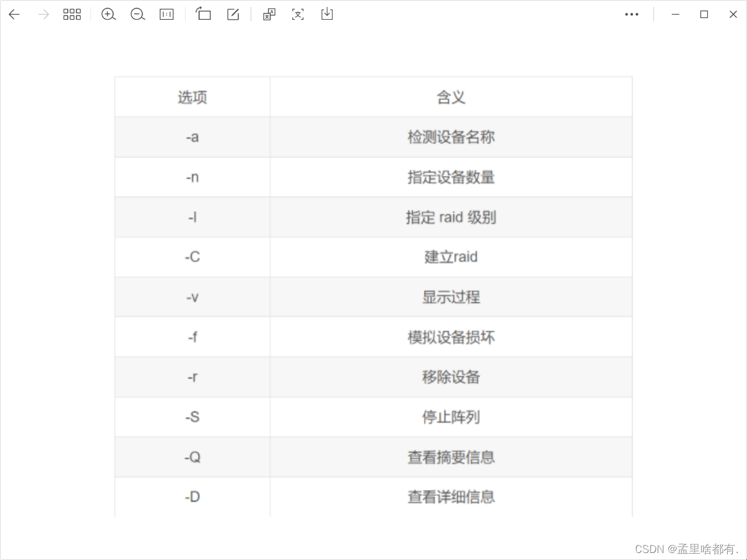Click the 含义 column header
747x560 pixels.
tap(451, 97)
